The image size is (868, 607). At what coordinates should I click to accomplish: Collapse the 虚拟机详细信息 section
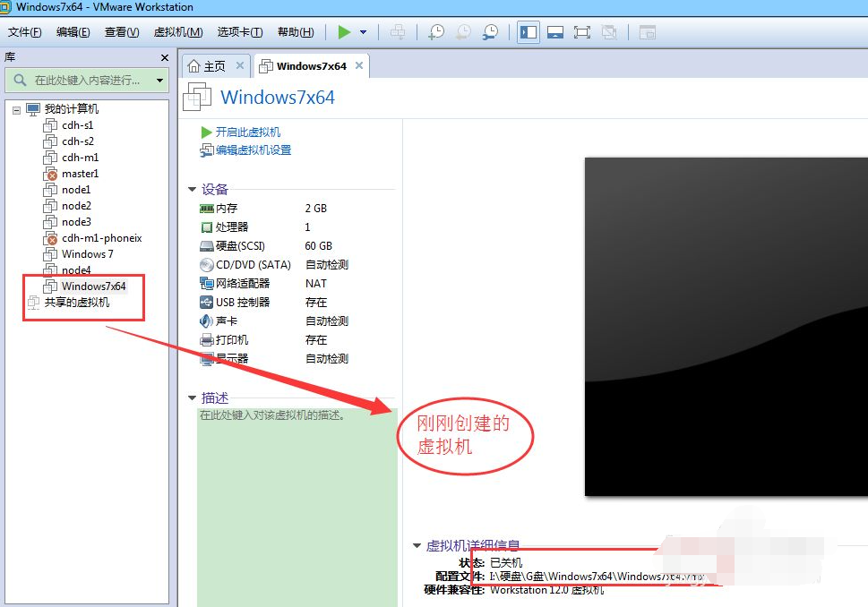pyautogui.click(x=417, y=544)
